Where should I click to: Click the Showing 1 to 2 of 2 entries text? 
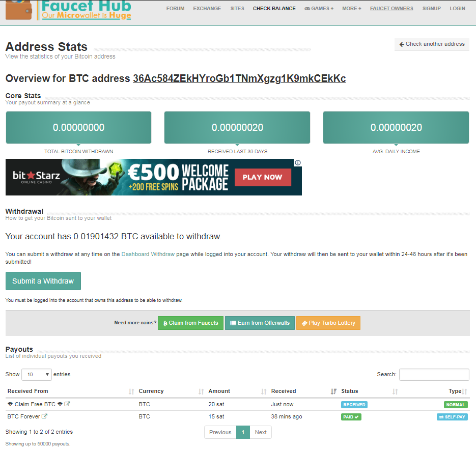point(39,432)
